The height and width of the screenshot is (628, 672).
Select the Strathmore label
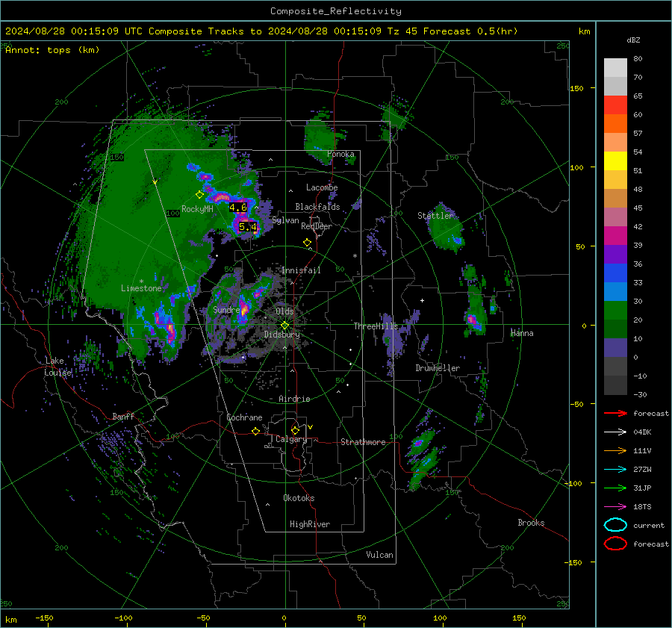[363, 442]
